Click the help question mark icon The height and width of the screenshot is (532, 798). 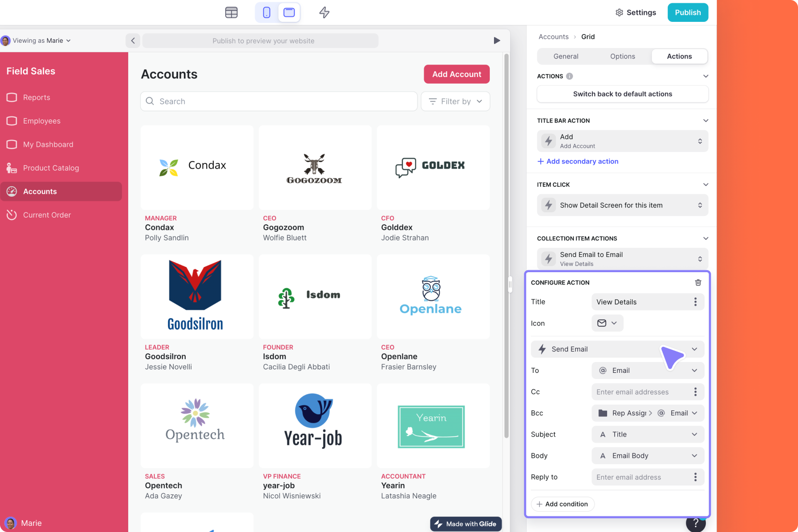click(x=695, y=524)
